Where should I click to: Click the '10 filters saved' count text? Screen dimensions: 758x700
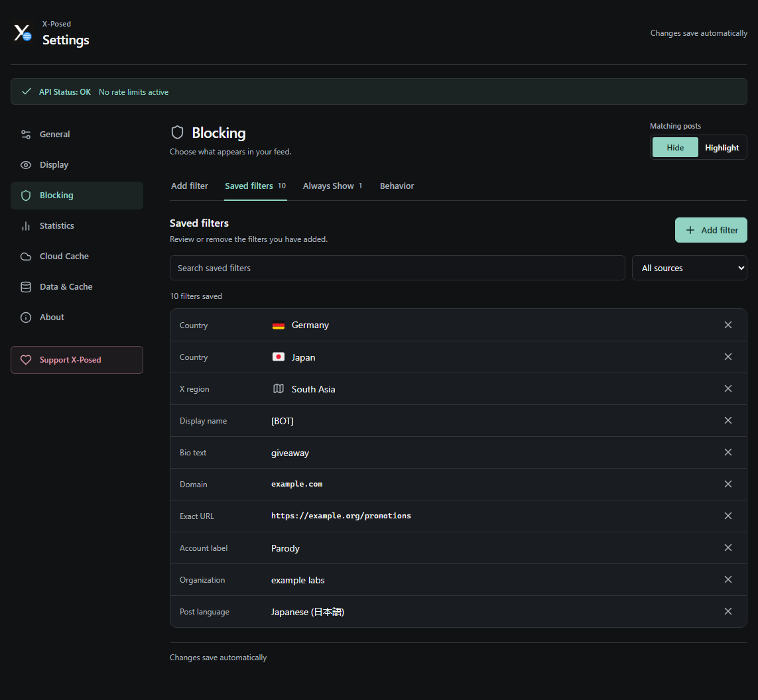(x=196, y=296)
